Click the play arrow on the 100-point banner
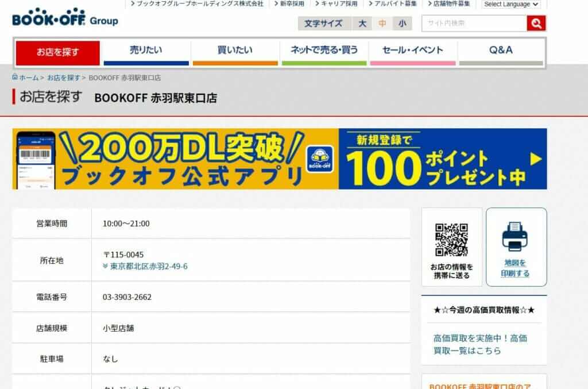The image size is (588, 389). [536, 159]
